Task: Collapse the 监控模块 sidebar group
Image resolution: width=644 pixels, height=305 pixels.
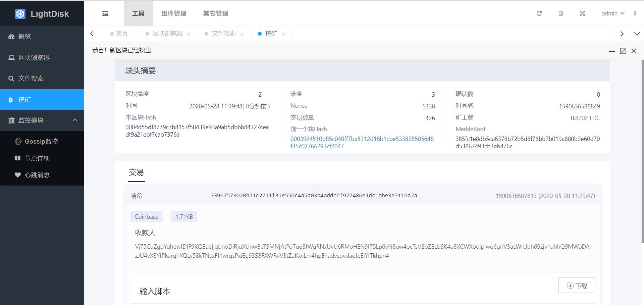Action: [42, 120]
